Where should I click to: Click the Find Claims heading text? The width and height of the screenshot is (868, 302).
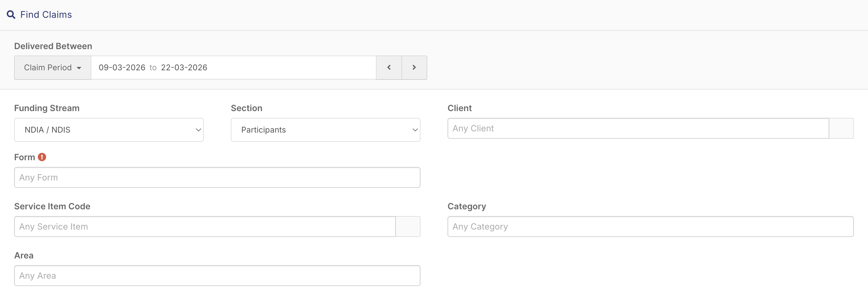point(46,14)
